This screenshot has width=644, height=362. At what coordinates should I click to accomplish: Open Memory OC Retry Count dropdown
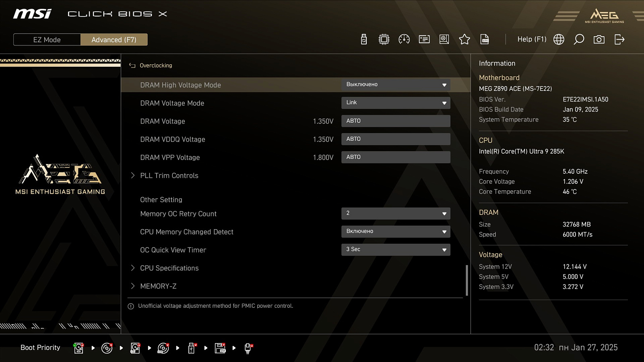(x=396, y=214)
